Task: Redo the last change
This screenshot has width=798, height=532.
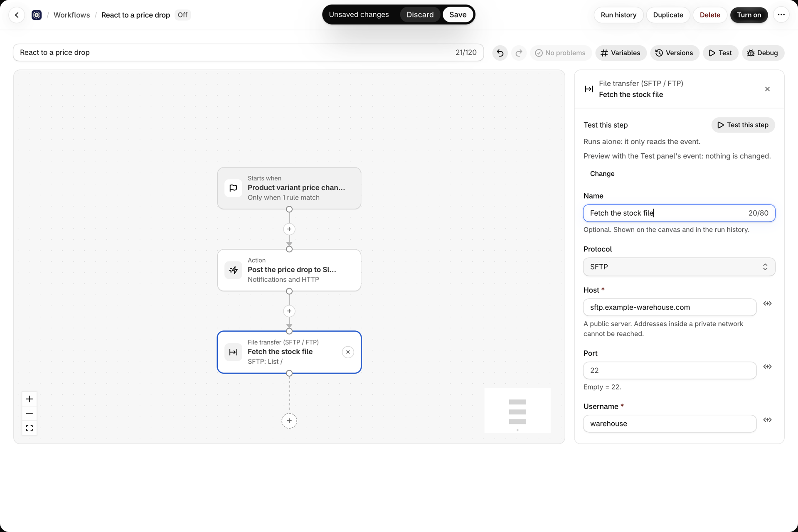Action: 519,53
